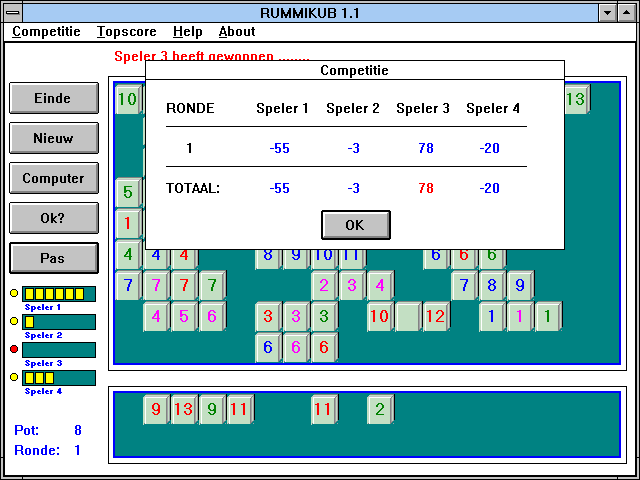Select the red 12 tile on the board
Image resolution: width=640 pixels, height=480 pixels.
[x=436, y=316]
